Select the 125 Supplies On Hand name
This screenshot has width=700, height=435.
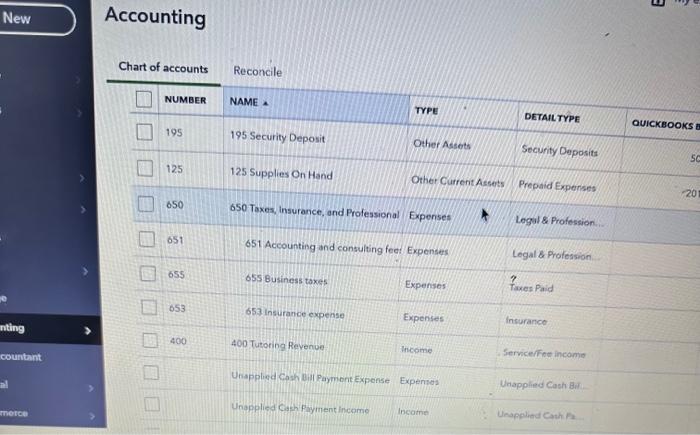[281, 174]
